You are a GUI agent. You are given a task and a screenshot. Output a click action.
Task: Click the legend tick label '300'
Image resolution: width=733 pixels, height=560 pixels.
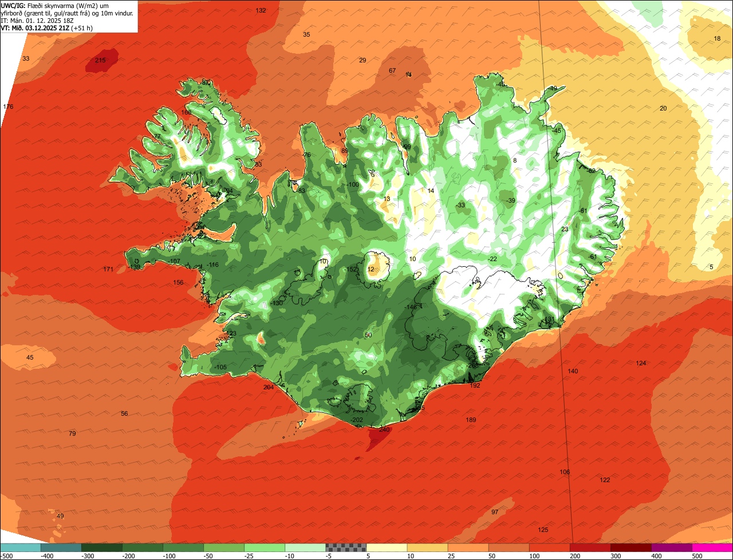point(616,556)
